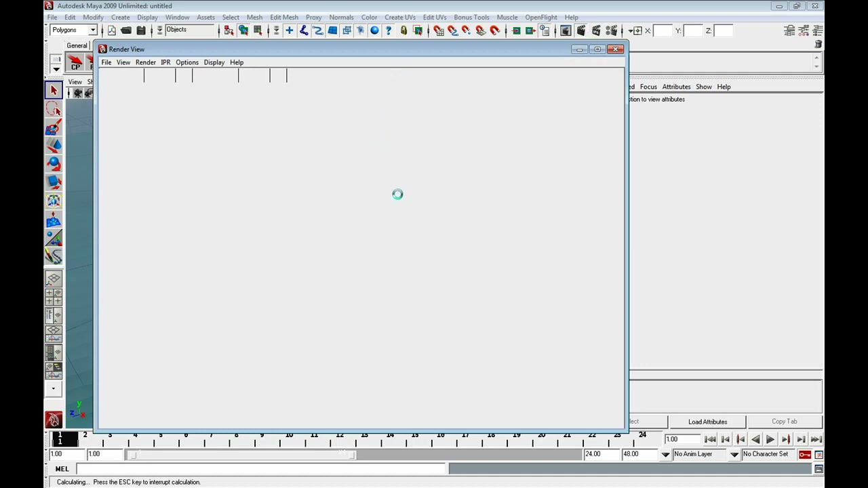Image resolution: width=868 pixels, height=488 pixels.
Task: Open the absolute/relative transform input dropdown
Action: [x=636, y=30]
